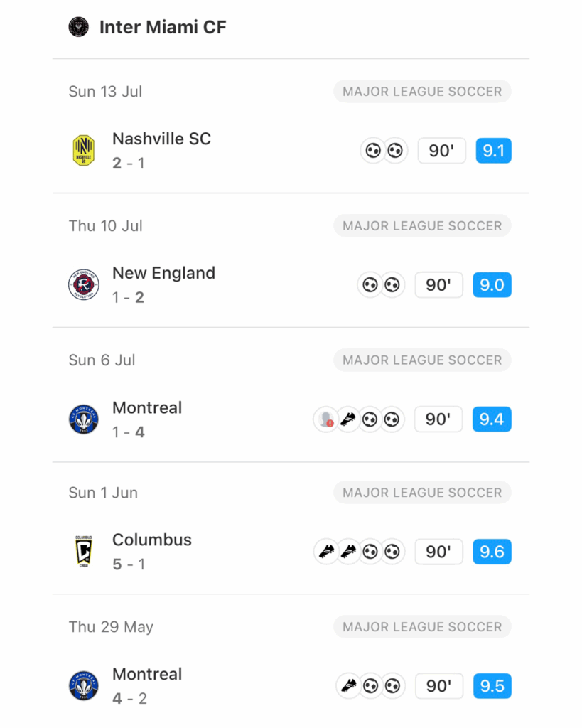
Task: Click the New England Revolution crest
Action: (x=84, y=284)
